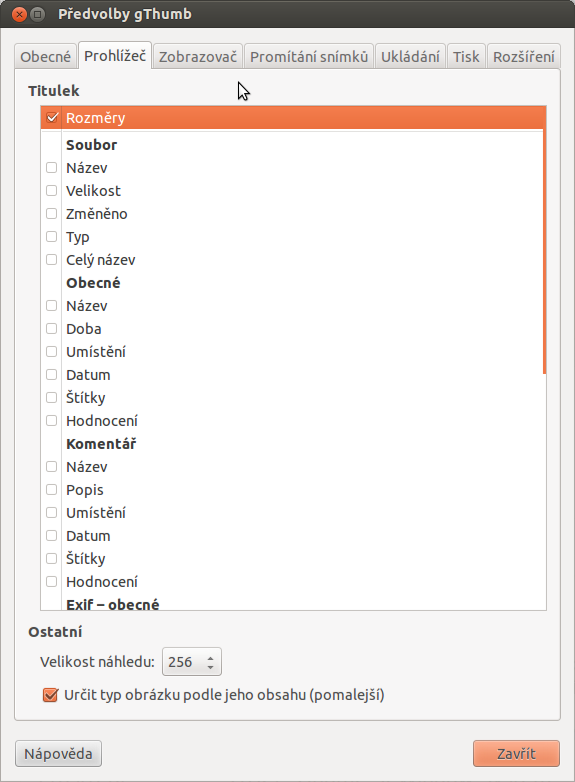Image resolution: width=575 pixels, height=782 pixels.
Task: Enable the Celý název checkbox
Action: (51, 259)
